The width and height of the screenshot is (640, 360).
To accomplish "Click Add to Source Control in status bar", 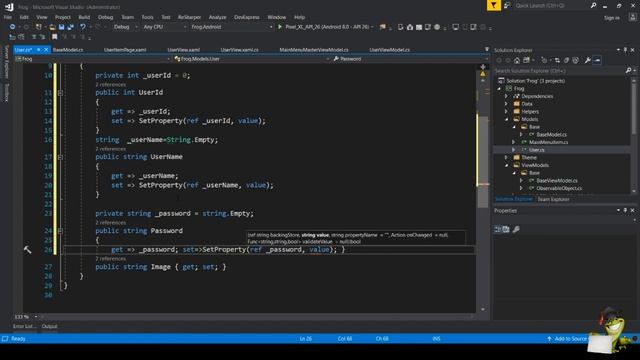I will (x=567, y=339).
